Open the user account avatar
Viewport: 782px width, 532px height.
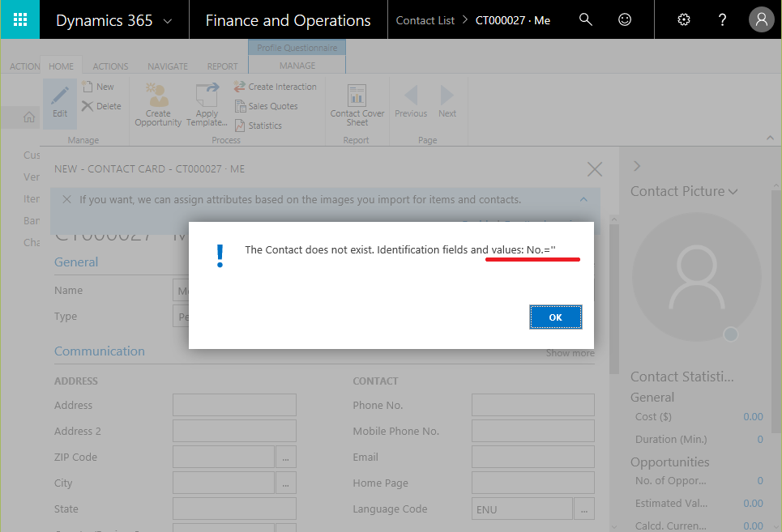[762, 20]
